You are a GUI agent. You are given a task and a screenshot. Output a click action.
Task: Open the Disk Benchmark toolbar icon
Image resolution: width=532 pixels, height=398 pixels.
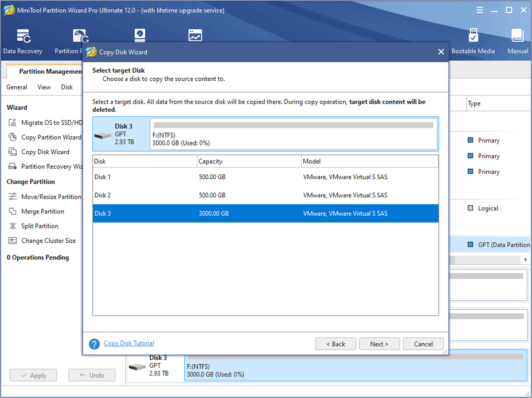[x=140, y=35]
